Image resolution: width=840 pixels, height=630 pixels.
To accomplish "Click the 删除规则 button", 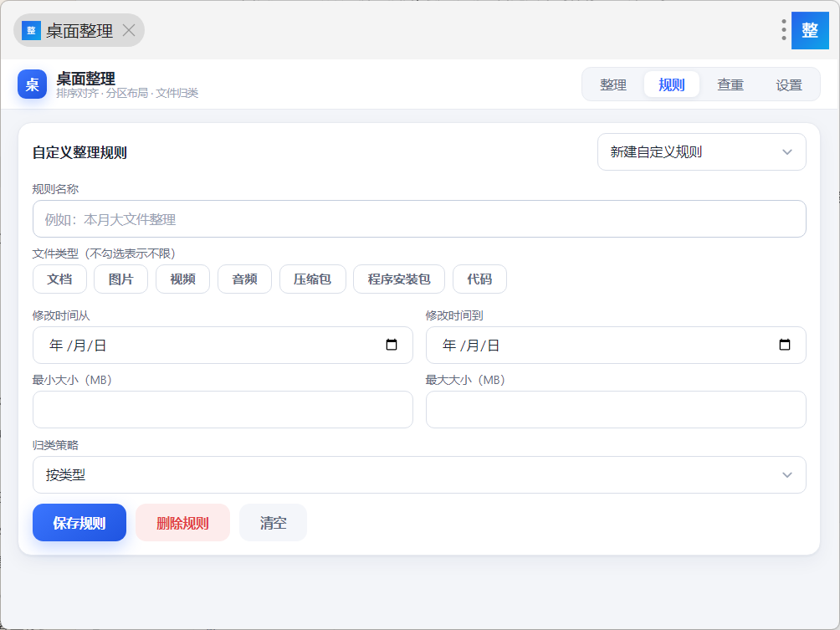I will [182, 523].
